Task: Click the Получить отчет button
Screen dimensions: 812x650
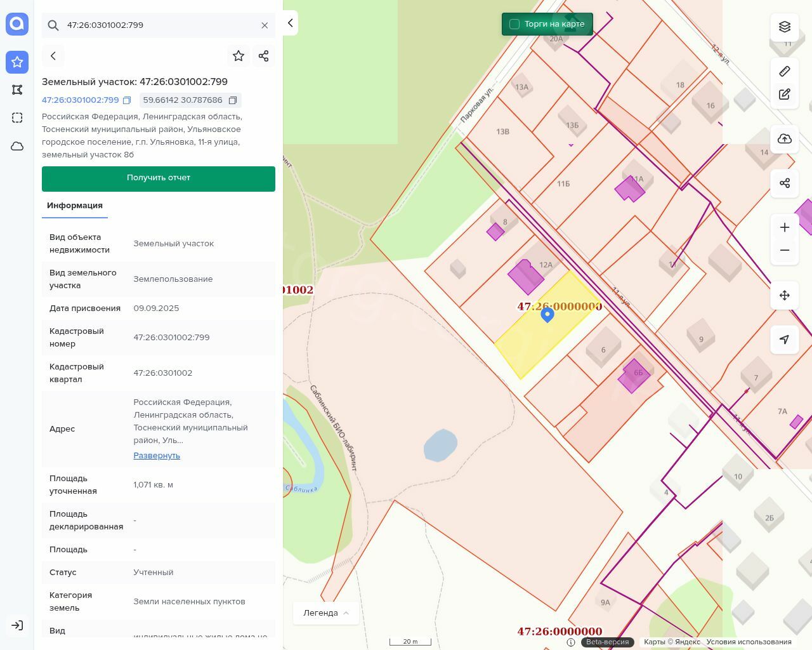Action: pyautogui.click(x=159, y=178)
